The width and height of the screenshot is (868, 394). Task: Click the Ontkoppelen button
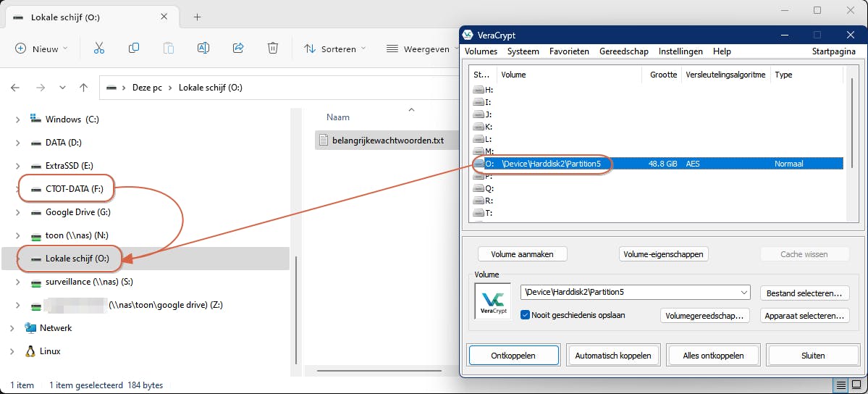tap(513, 356)
